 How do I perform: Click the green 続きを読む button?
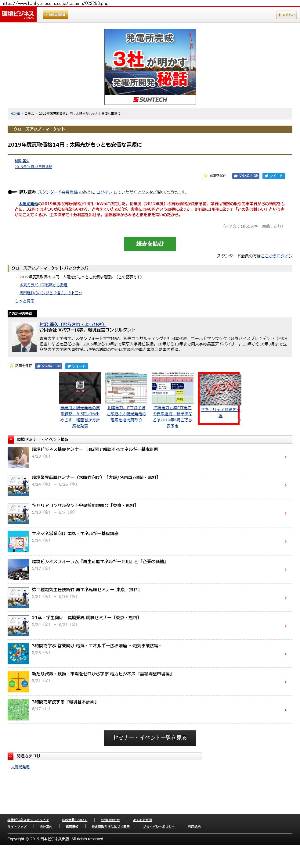pyautogui.click(x=150, y=244)
